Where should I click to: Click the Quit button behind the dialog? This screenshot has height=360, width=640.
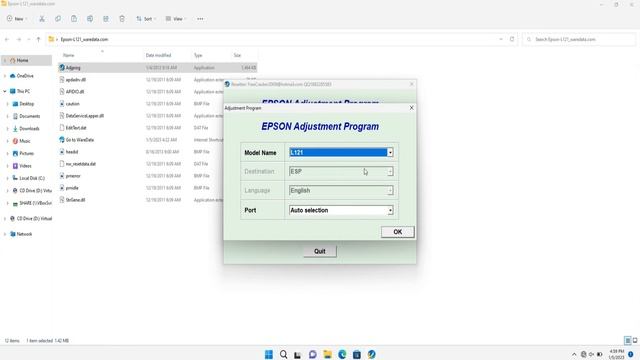point(320,251)
